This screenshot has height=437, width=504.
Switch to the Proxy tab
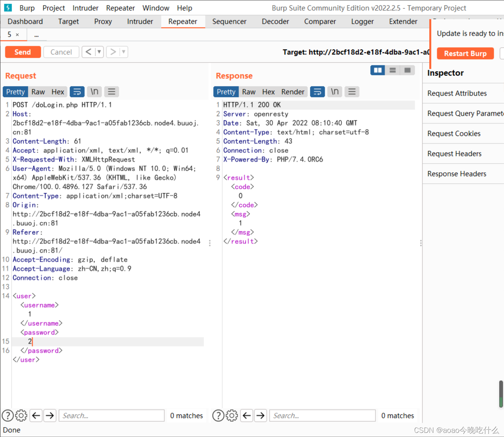(x=103, y=21)
